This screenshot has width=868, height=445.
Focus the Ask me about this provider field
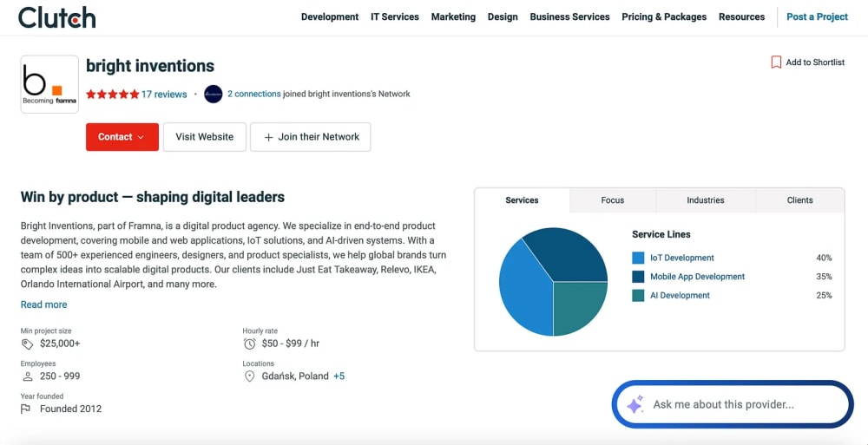(x=733, y=404)
